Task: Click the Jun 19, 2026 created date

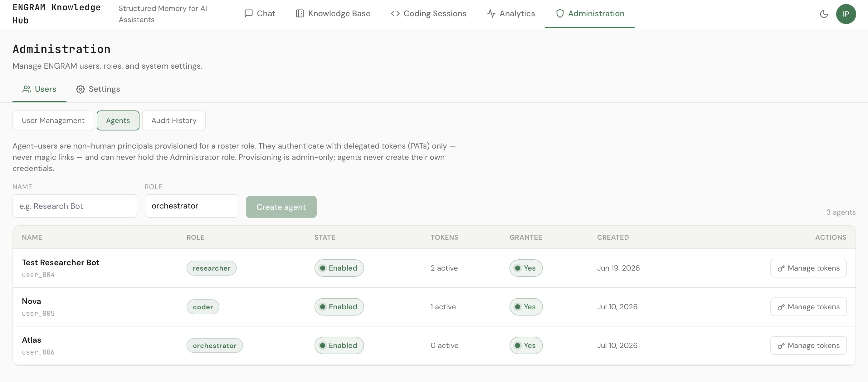Action: click(x=618, y=268)
